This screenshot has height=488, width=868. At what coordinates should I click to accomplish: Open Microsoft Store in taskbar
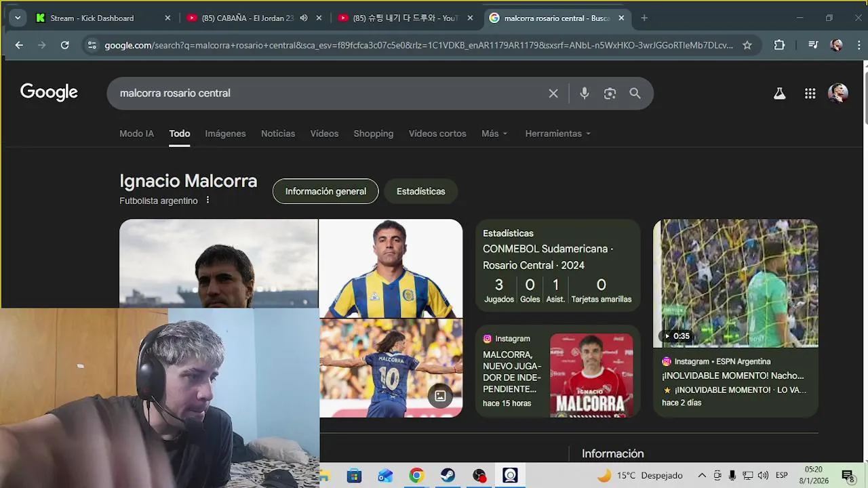(354, 476)
